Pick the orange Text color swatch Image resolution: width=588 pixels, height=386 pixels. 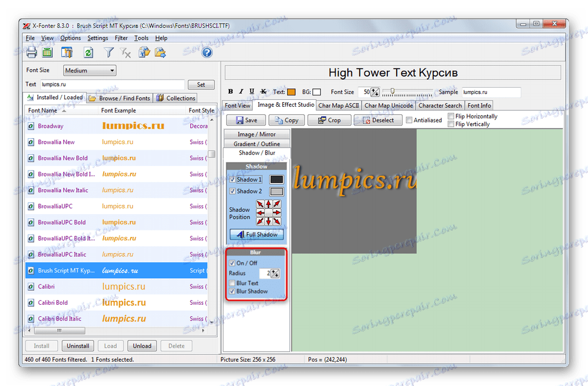(291, 92)
